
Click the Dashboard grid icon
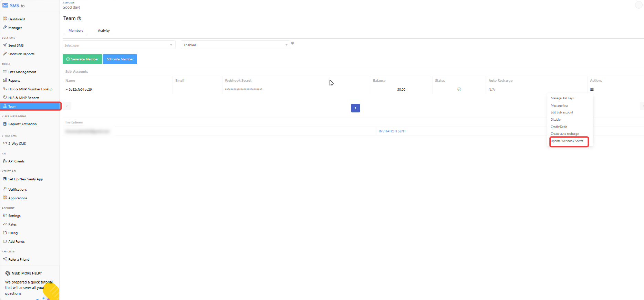pyautogui.click(x=5, y=19)
